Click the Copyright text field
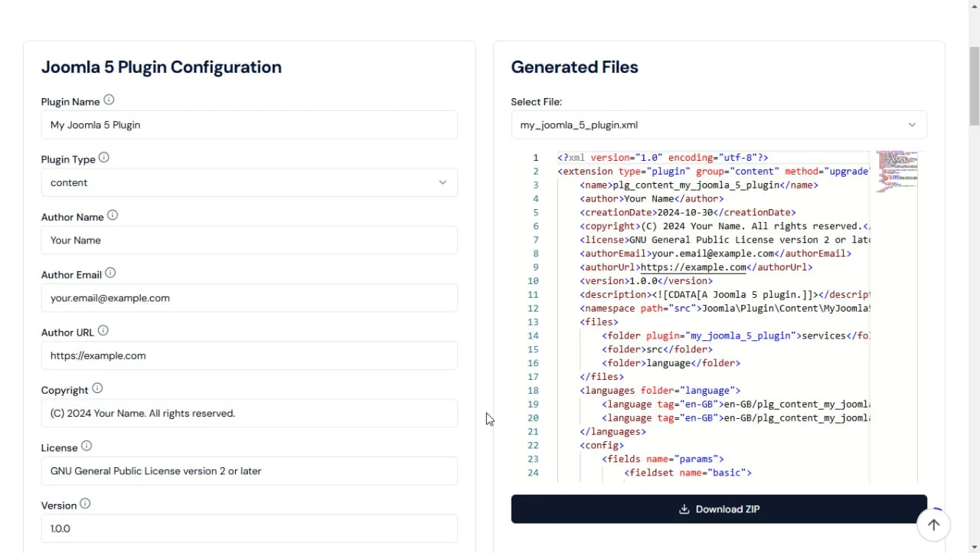This screenshot has width=980, height=553. point(249,414)
